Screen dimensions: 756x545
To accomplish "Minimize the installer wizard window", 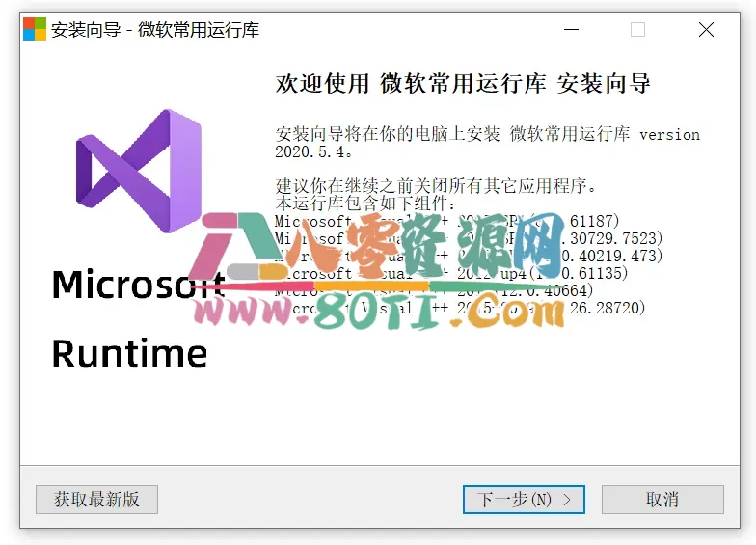I will point(571,29).
